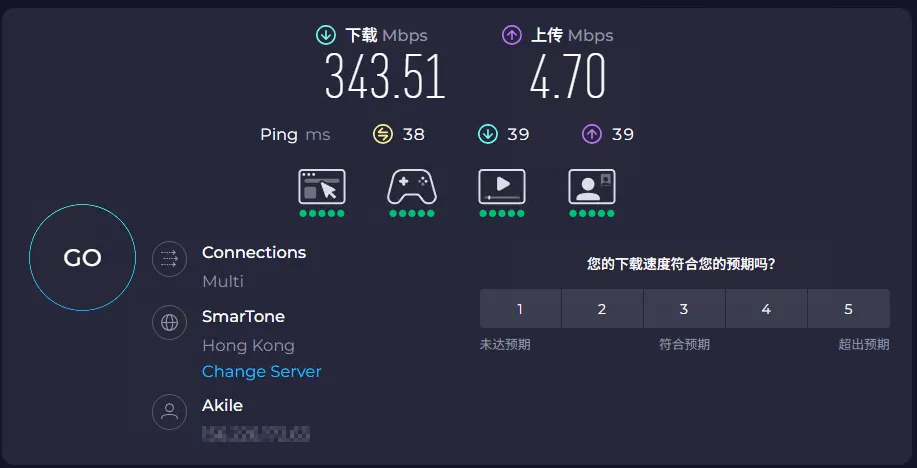Select rating 1 for download speed

520,309
